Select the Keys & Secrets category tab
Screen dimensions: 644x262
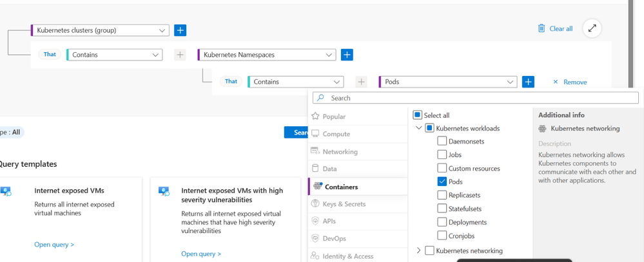(x=357, y=204)
